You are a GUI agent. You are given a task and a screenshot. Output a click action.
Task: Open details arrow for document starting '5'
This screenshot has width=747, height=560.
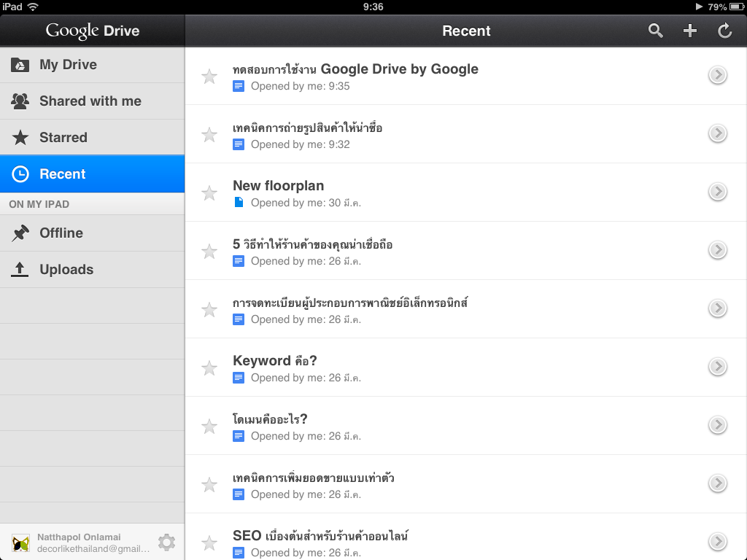(x=718, y=250)
